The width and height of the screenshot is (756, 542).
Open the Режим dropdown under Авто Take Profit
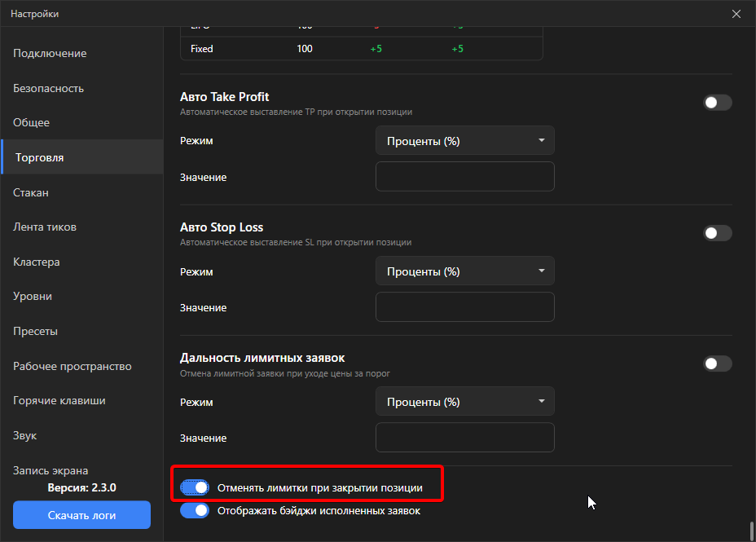pyautogui.click(x=465, y=141)
